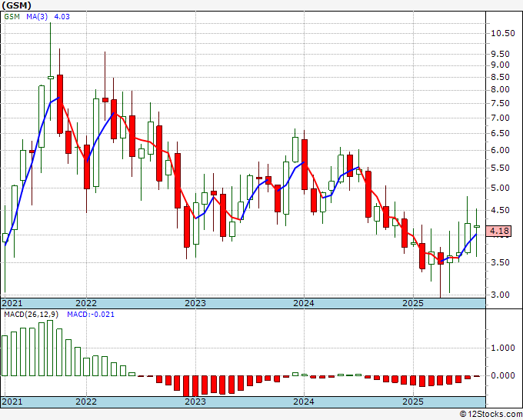Click the 1.000 MACD axis label
523x420 pixels.
coord(503,348)
